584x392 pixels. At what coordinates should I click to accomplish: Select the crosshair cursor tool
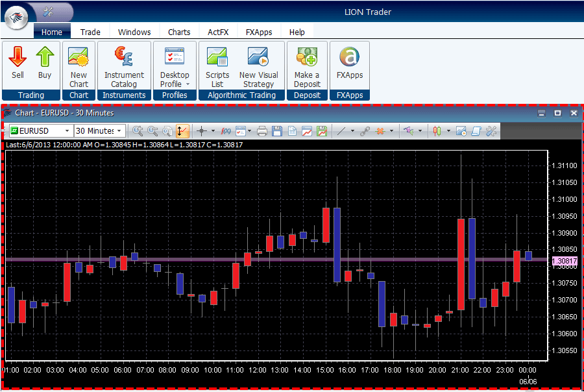tap(202, 131)
